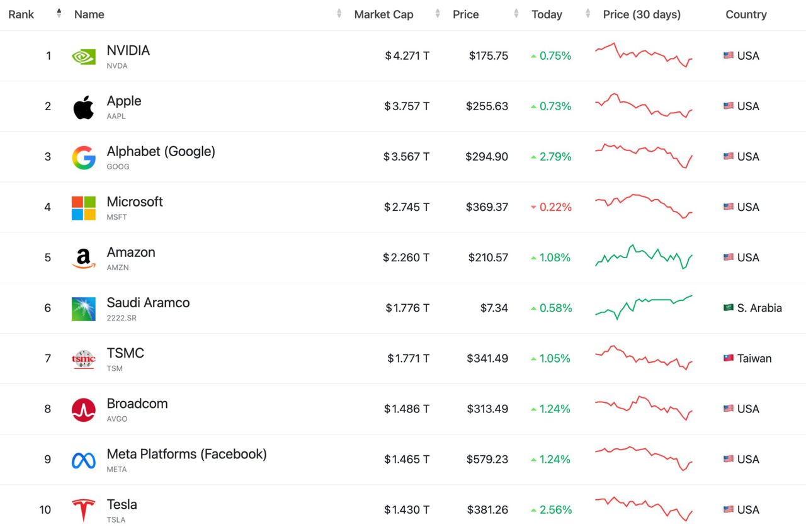Sort by Price column header
Screen dimensions: 806x532
pyautogui.click(x=465, y=14)
